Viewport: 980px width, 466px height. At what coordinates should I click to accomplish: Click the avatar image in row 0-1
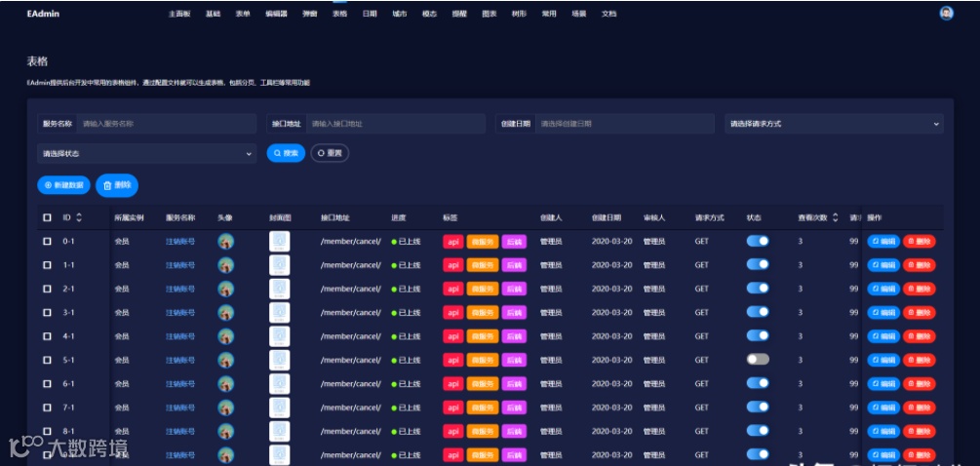[225, 241]
